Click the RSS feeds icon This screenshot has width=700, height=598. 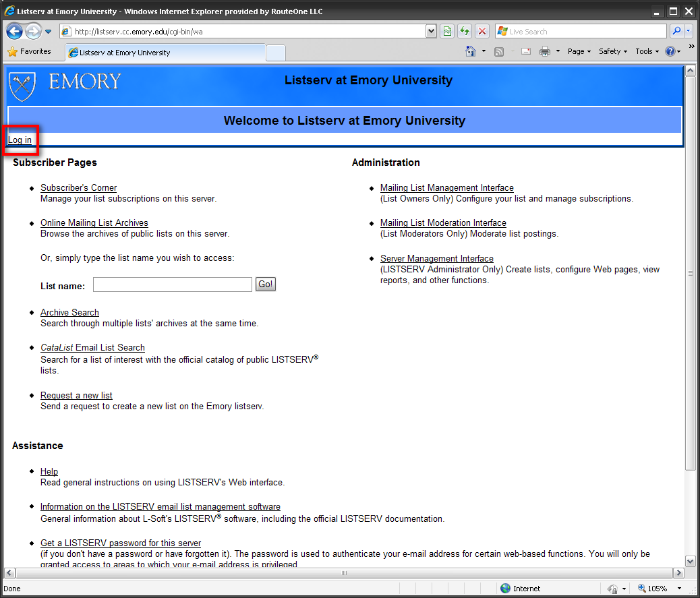[499, 52]
